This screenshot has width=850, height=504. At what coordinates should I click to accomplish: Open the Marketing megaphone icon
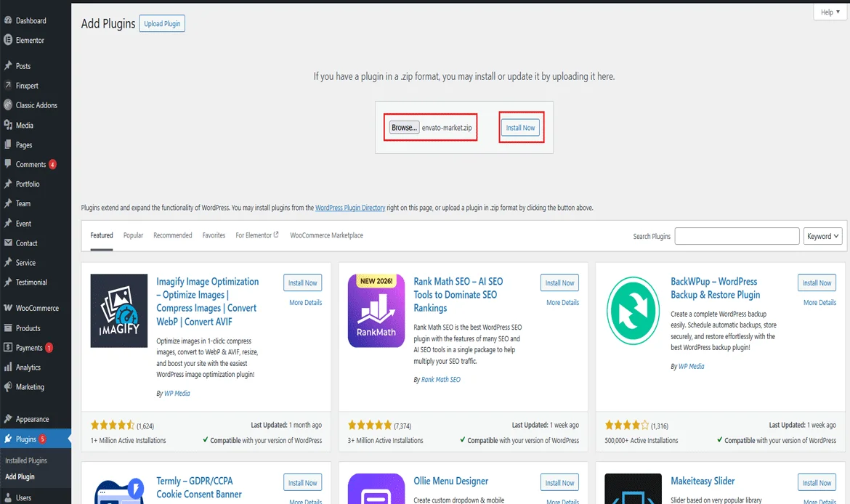pyautogui.click(x=8, y=386)
